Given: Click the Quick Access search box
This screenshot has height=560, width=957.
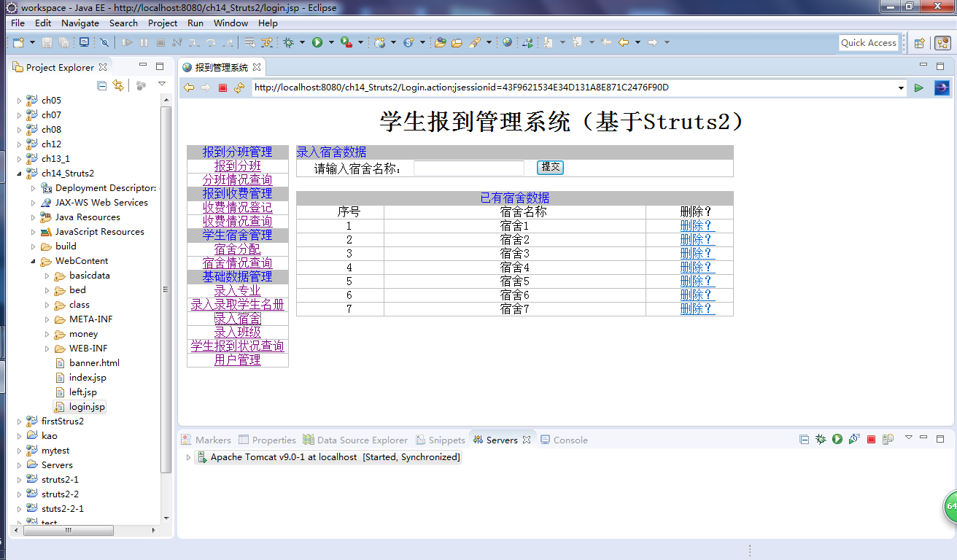Looking at the screenshot, I should [x=869, y=42].
